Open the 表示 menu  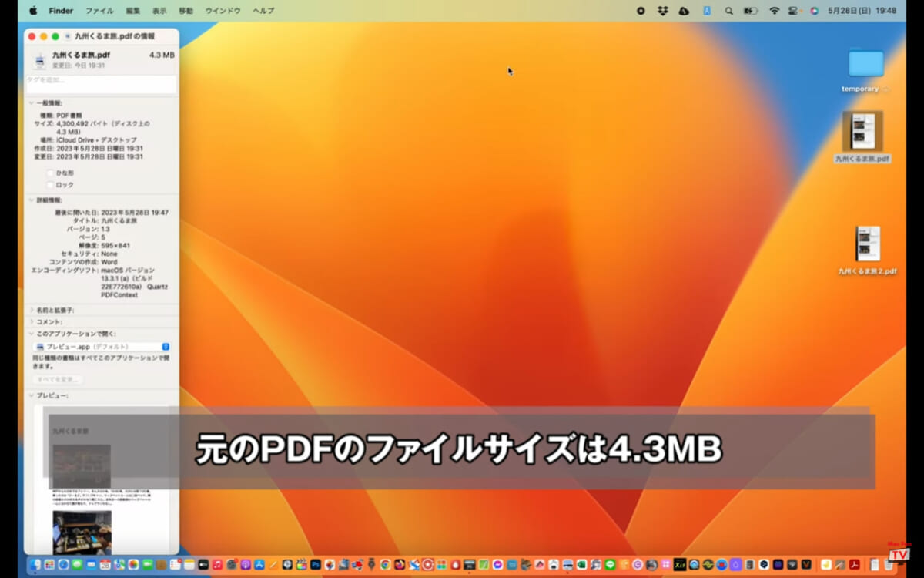(159, 11)
